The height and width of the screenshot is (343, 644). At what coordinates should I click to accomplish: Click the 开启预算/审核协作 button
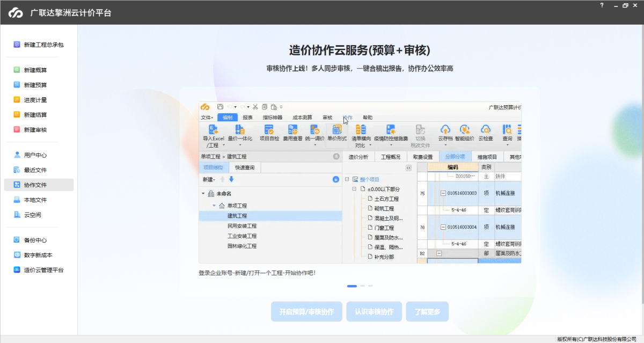click(306, 312)
